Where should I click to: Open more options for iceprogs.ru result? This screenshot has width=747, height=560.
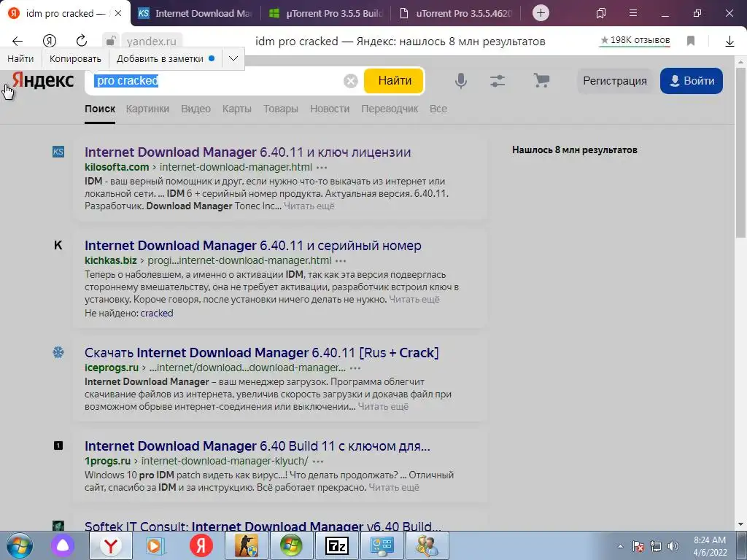(x=355, y=368)
